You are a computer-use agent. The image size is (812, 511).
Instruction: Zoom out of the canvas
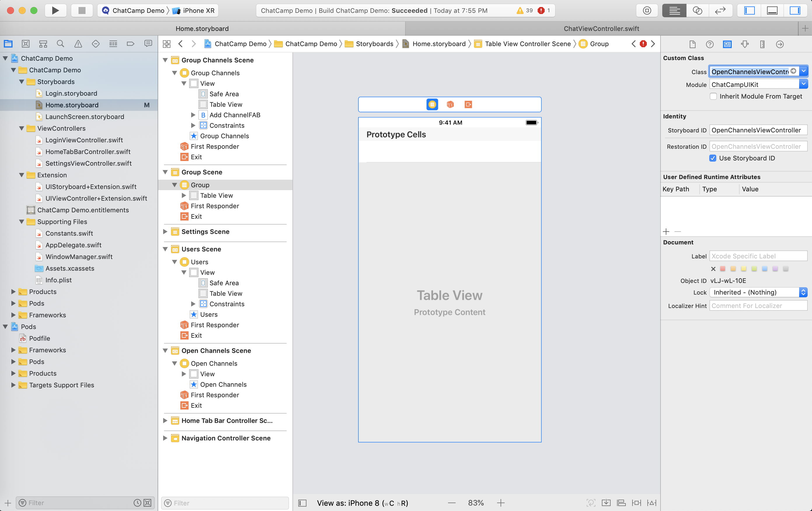click(452, 503)
